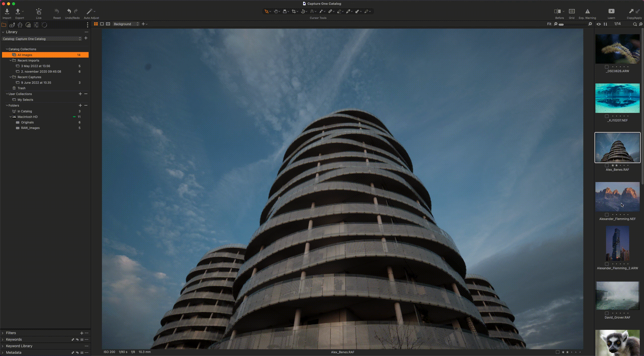The image size is (644, 356).
Task: Collapse Catalog Collections group
Action: [7, 49]
